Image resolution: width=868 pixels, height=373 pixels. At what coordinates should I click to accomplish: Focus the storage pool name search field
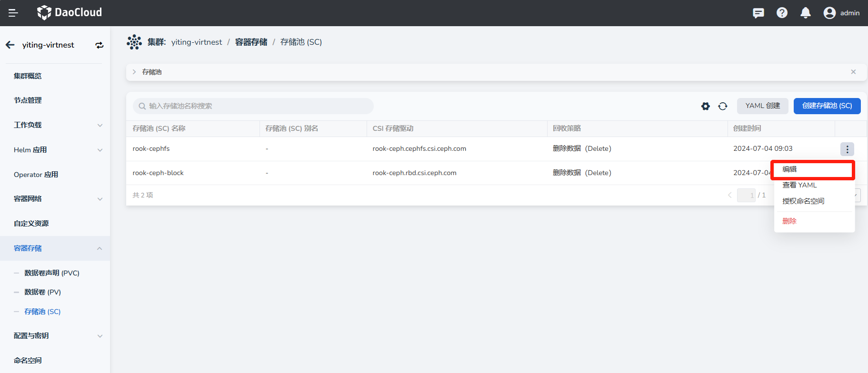click(x=257, y=106)
